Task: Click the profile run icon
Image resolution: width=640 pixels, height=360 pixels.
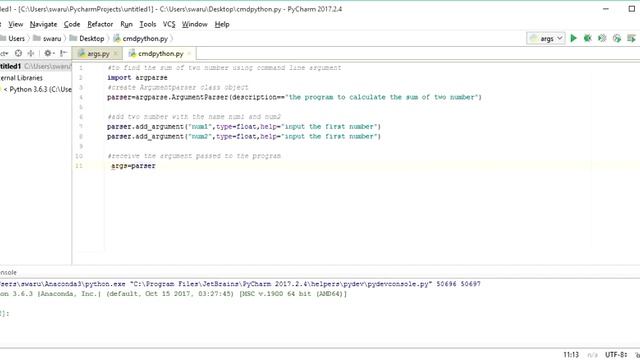Action: 617,38
